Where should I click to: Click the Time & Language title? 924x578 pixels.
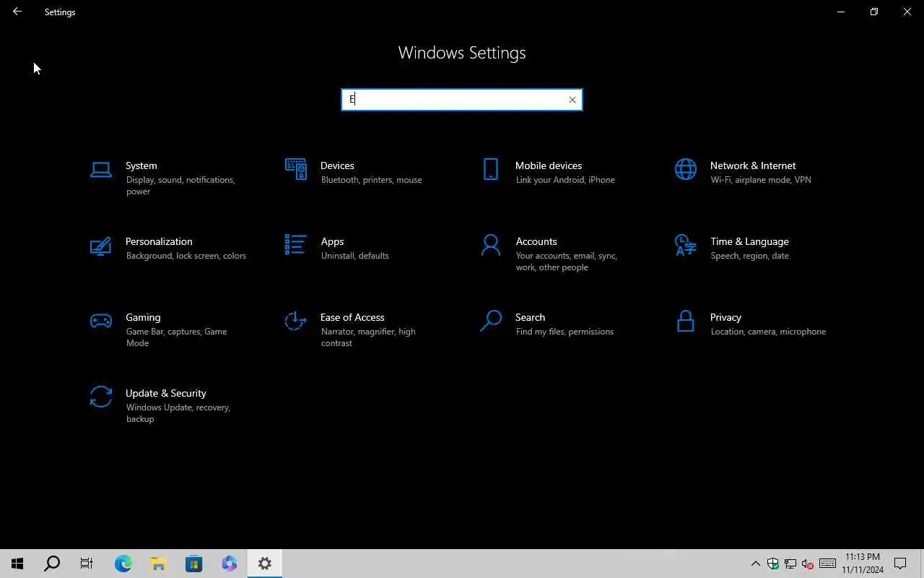tap(749, 241)
